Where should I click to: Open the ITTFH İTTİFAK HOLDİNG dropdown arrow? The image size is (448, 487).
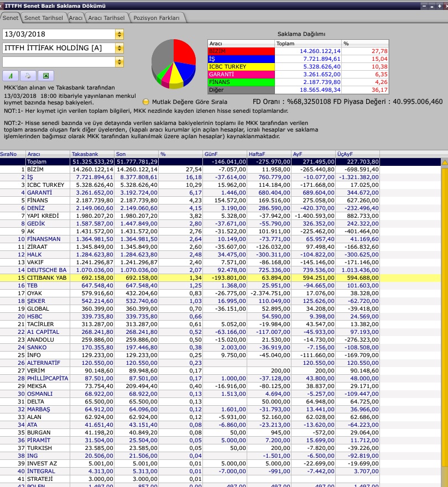click(x=119, y=48)
